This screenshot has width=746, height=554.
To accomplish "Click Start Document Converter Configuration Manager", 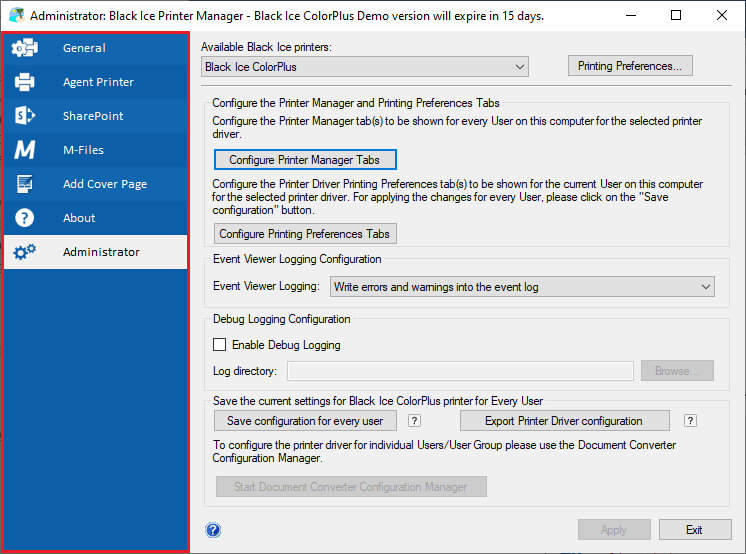I will click(x=351, y=487).
